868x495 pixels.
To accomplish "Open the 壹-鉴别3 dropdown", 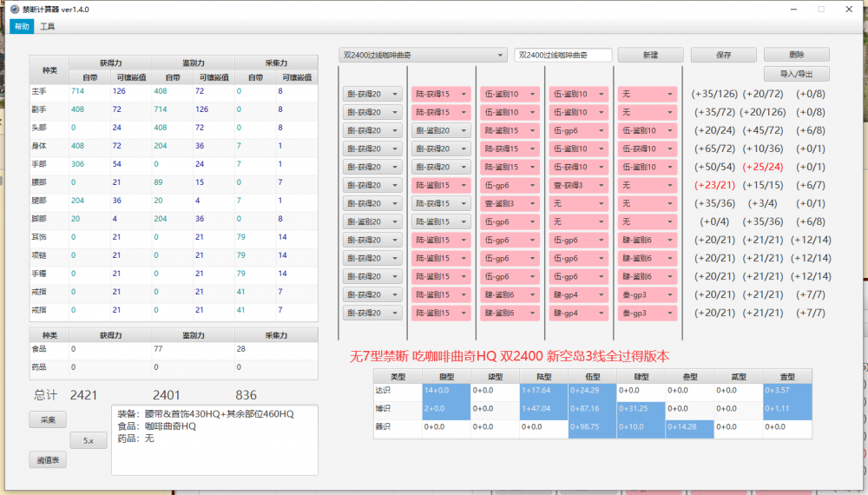I will coord(510,204).
